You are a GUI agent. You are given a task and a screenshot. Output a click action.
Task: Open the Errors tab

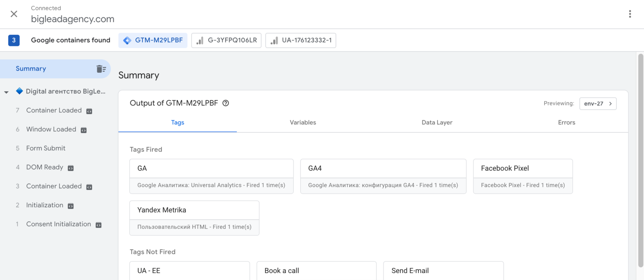pos(566,123)
